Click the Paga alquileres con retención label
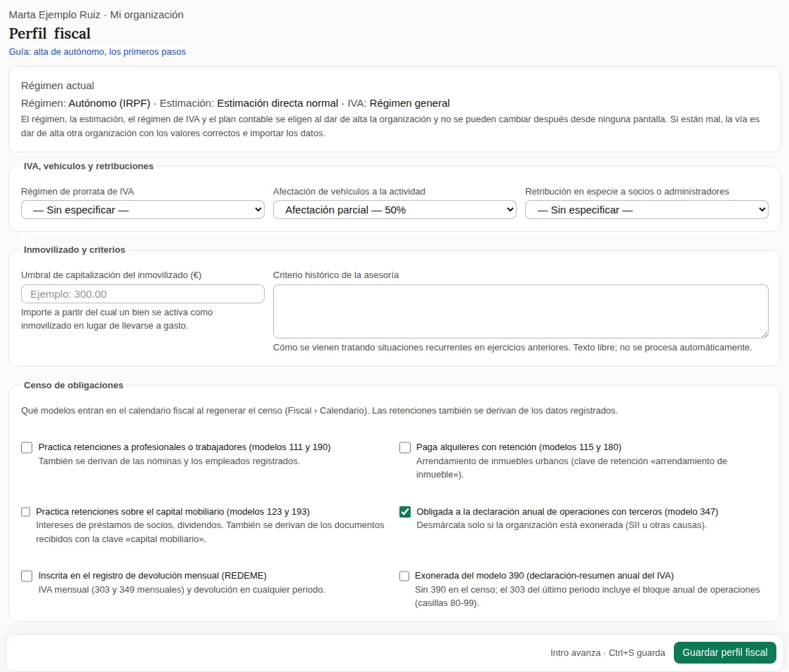Viewport: 789px width, 672px height. click(x=519, y=447)
